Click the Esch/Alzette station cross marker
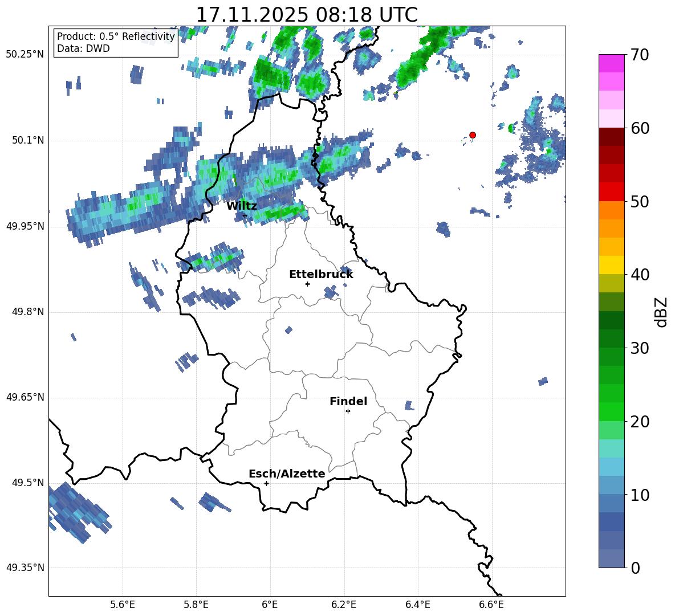 266,483
